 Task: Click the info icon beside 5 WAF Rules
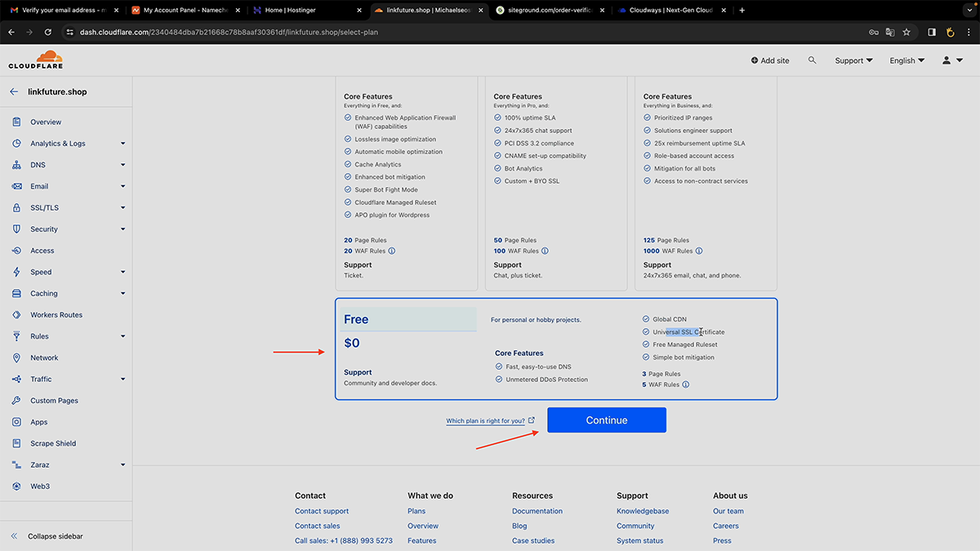(x=686, y=384)
